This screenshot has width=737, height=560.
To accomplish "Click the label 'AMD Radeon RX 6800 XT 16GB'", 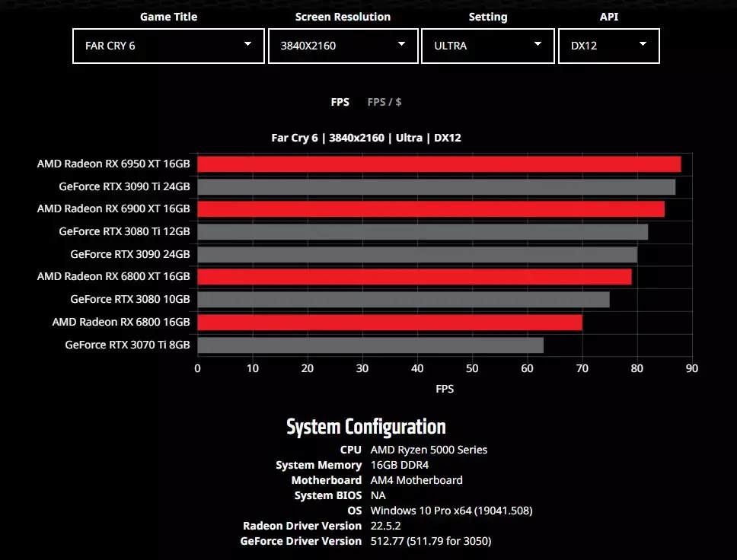I will pyautogui.click(x=113, y=276).
